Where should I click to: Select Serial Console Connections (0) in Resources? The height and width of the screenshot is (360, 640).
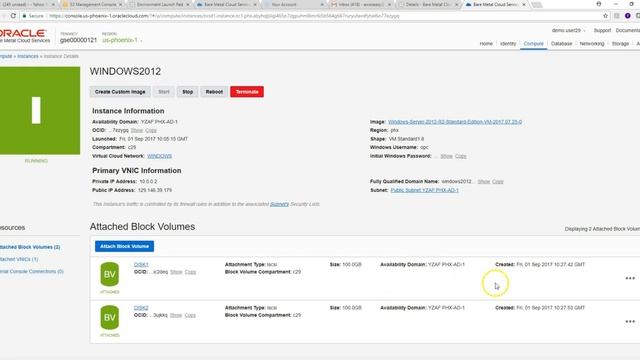pyautogui.click(x=31, y=271)
